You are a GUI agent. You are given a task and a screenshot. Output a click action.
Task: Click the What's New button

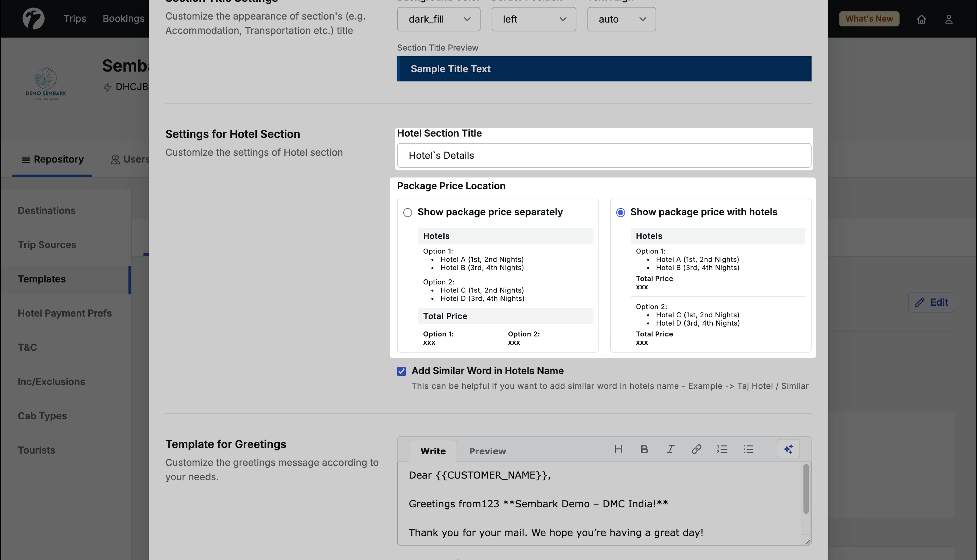pos(869,19)
